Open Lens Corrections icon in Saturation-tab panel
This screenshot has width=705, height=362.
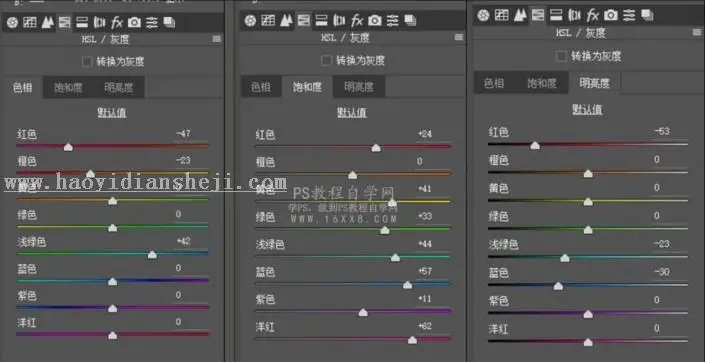coord(339,20)
